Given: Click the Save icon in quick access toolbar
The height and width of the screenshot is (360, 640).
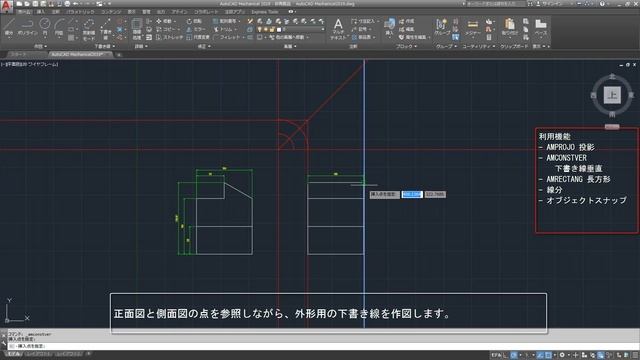Looking at the screenshot, I should pos(36,4).
